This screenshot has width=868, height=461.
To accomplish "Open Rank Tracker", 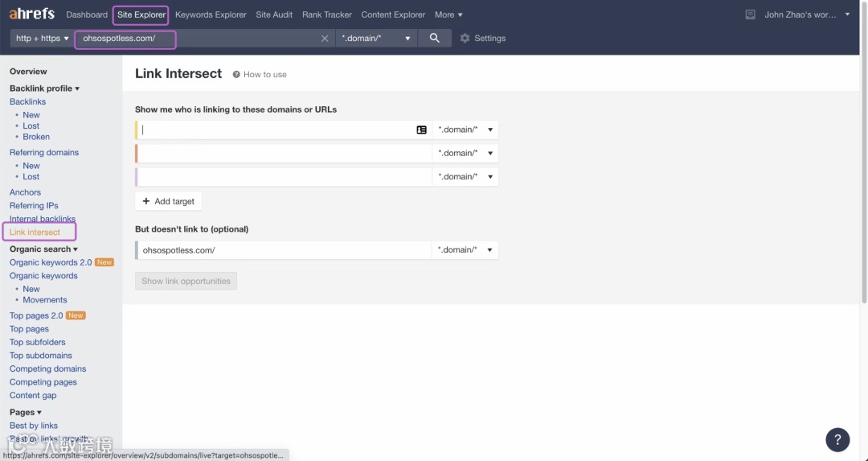I will [327, 15].
